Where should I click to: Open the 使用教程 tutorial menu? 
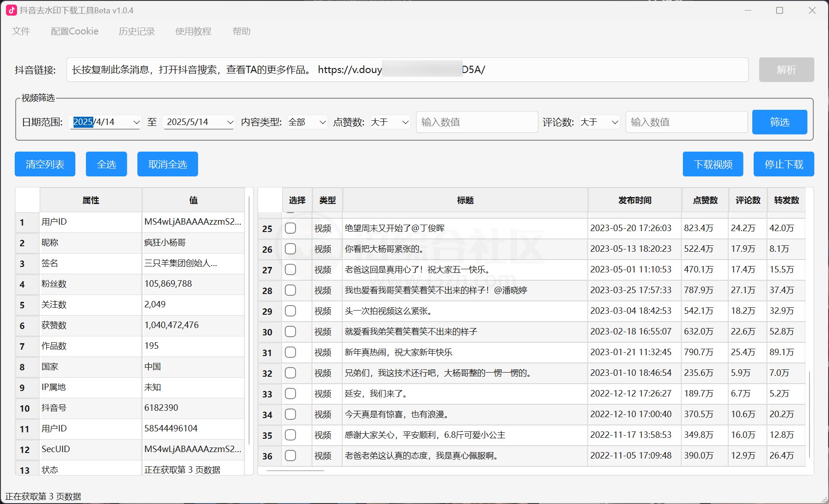193,31
